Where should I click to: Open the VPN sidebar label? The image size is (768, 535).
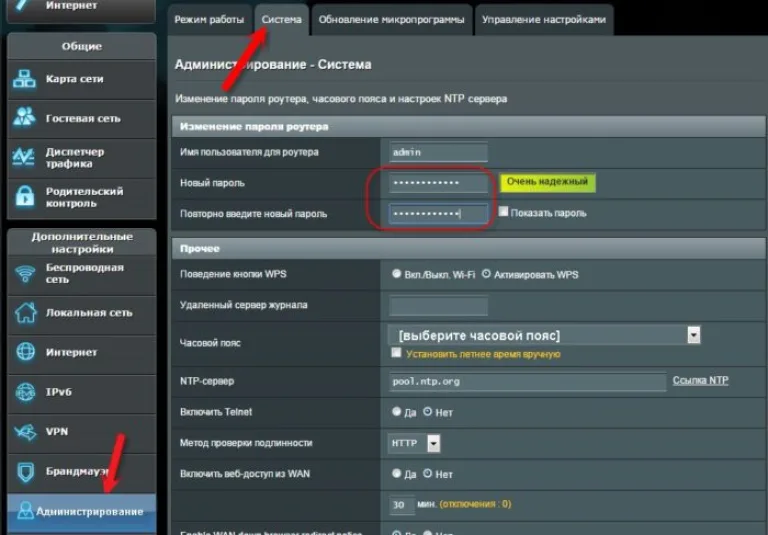56,432
